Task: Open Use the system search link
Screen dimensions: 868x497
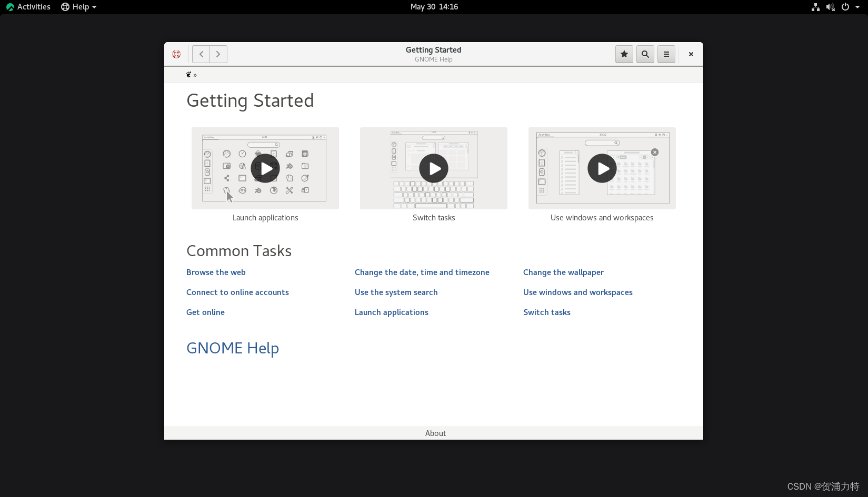Action: click(396, 292)
